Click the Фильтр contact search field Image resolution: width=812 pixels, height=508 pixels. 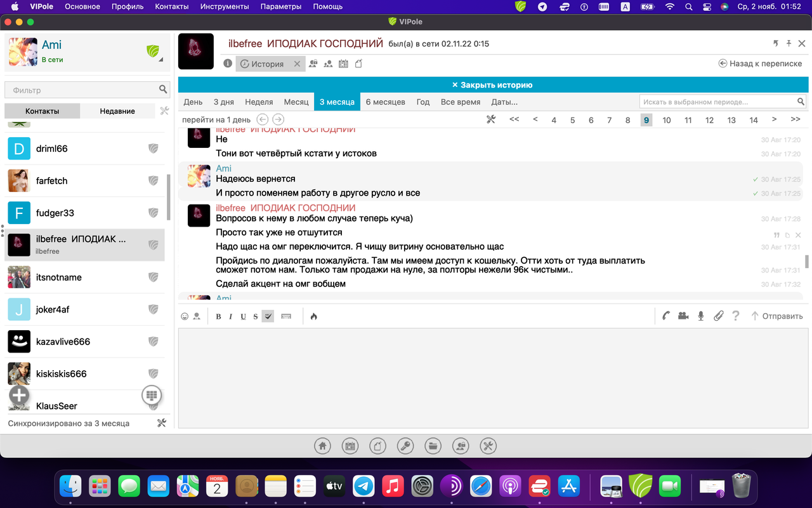click(87, 90)
